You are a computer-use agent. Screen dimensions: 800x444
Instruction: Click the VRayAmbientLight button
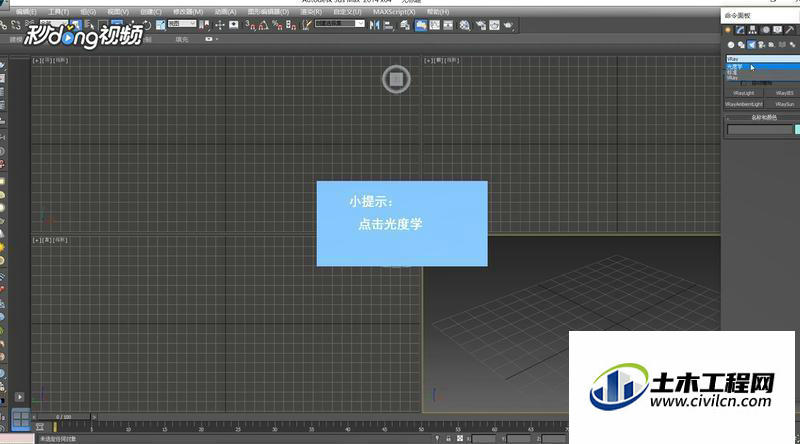744,104
